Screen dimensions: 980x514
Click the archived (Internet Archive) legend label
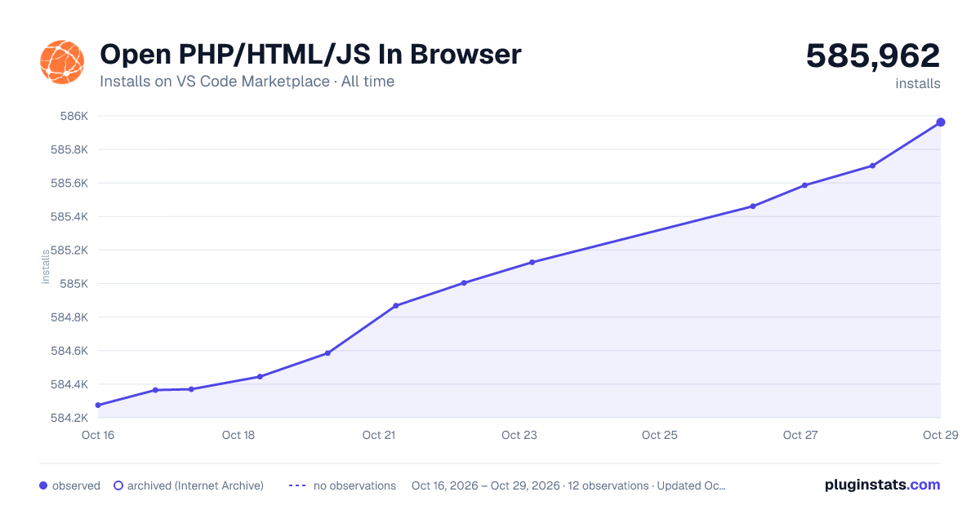click(x=195, y=485)
